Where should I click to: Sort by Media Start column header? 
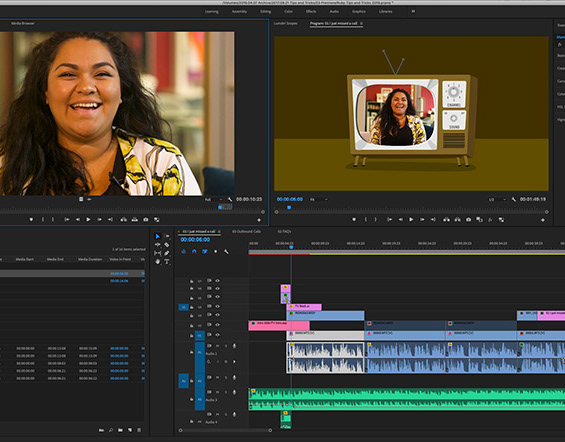click(25, 259)
